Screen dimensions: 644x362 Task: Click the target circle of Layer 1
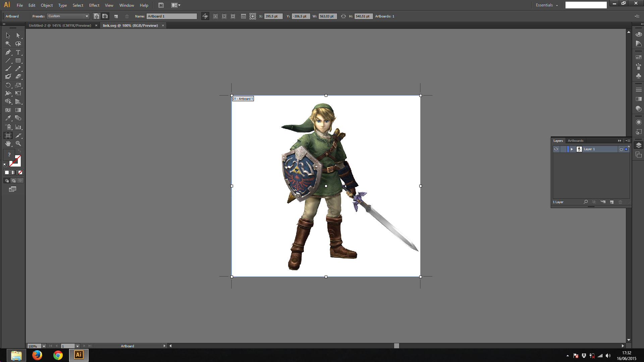tap(621, 149)
